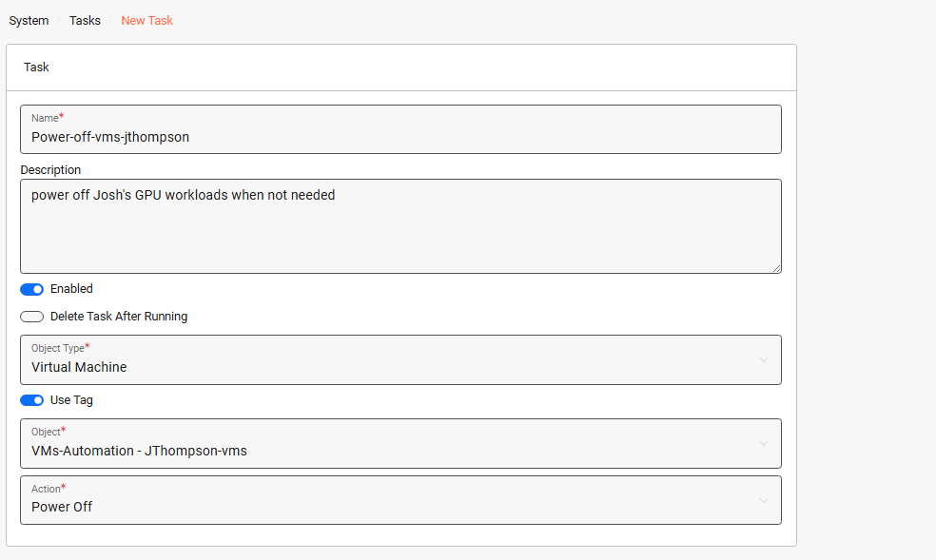Open the Object Type dropdown chevron

tap(763, 359)
